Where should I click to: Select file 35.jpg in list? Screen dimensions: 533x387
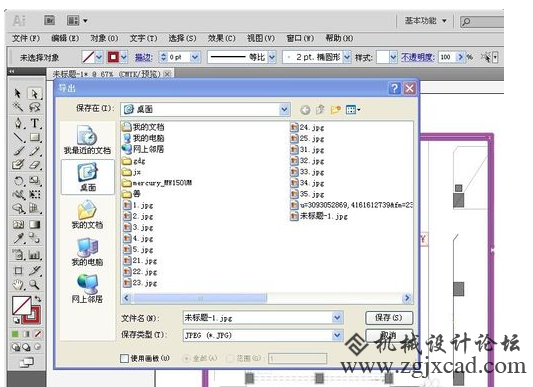point(307,194)
